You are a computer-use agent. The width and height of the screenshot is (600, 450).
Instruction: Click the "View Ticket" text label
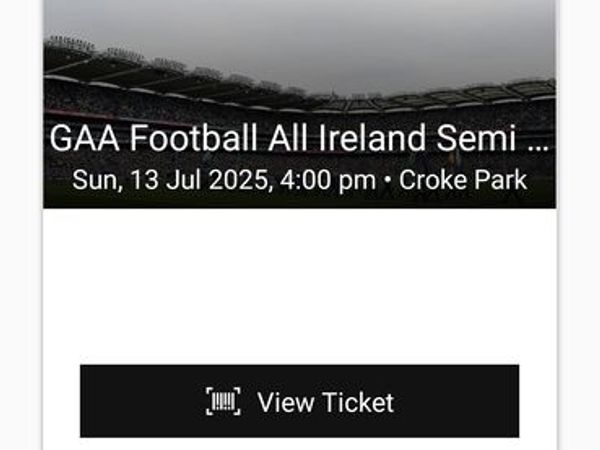point(326,403)
